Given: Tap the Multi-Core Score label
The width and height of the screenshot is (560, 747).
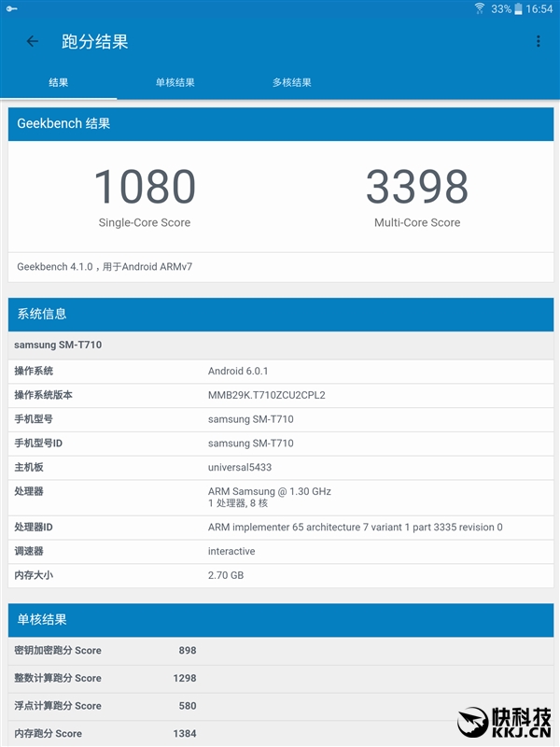Looking at the screenshot, I should (x=417, y=222).
